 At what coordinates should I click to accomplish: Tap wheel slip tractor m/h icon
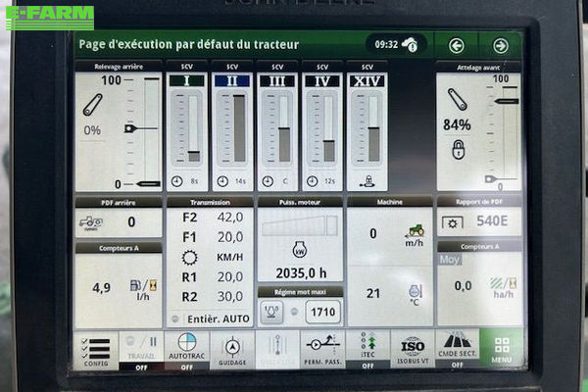[x=415, y=235]
